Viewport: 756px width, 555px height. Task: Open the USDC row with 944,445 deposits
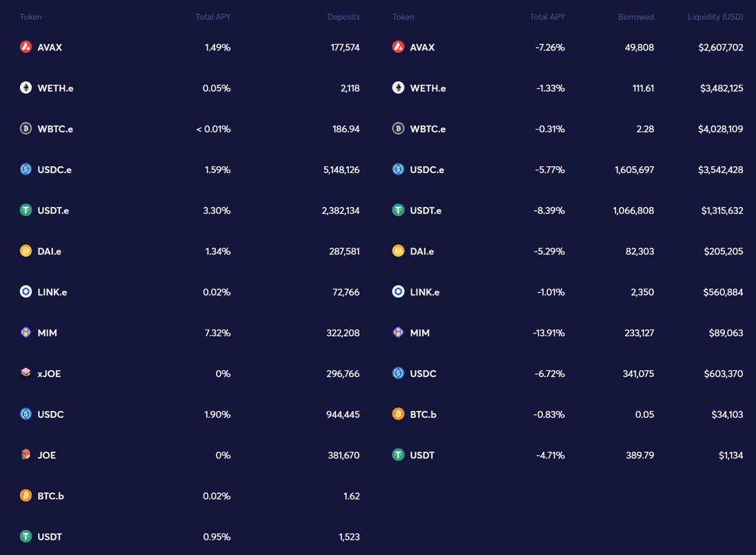(190, 414)
